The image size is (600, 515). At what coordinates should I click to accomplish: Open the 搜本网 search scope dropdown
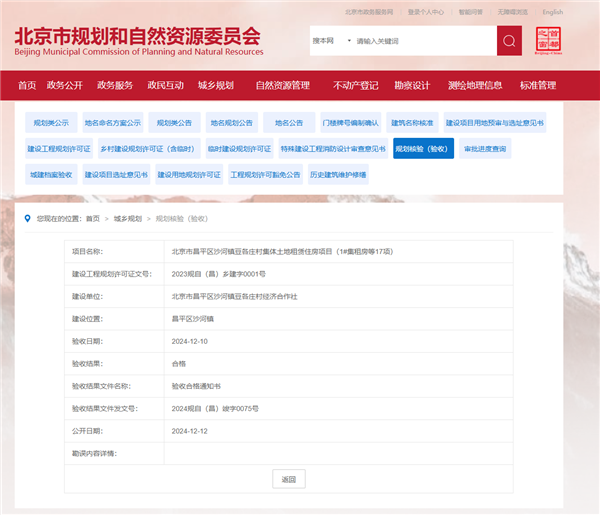coord(332,41)
